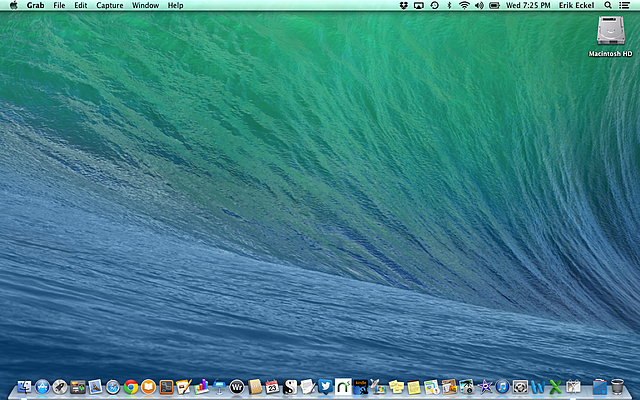
Task: Open iTunes music note icon
Action: coord(502,386)
